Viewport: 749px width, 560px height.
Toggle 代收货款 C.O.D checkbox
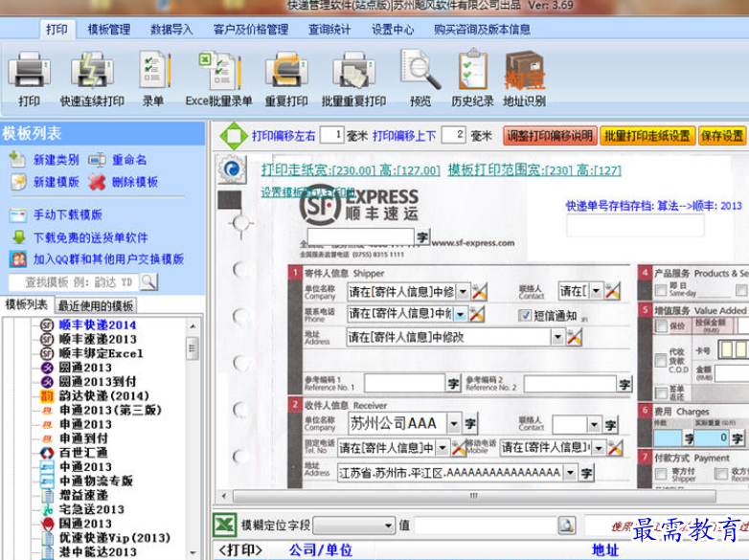[x=661, y=361]
